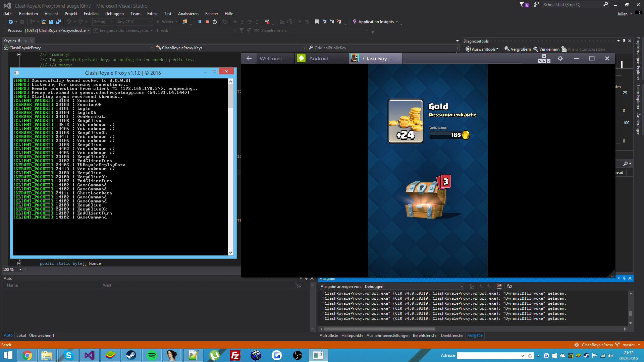
Task: Stop debugging with the red square
Action: (207, 22)
